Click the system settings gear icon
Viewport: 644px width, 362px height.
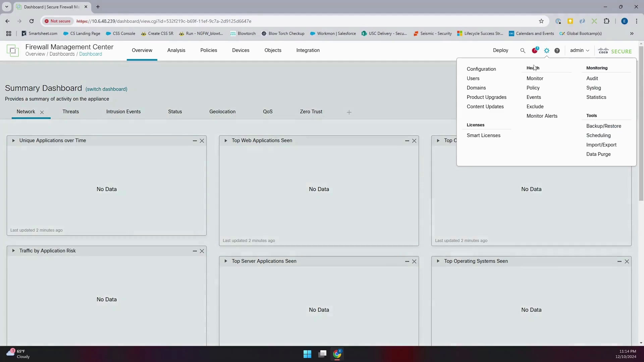pyautogui.click(x=547, y=51)
